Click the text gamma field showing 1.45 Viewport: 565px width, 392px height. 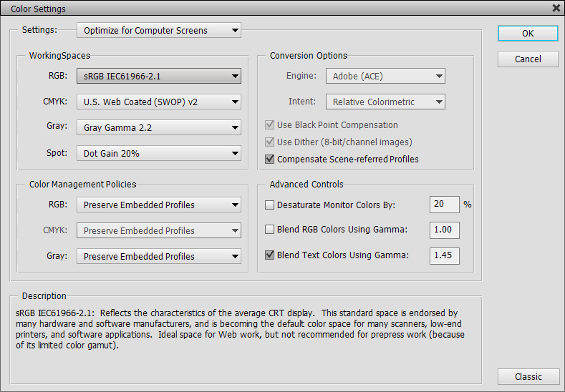point(444,255)
